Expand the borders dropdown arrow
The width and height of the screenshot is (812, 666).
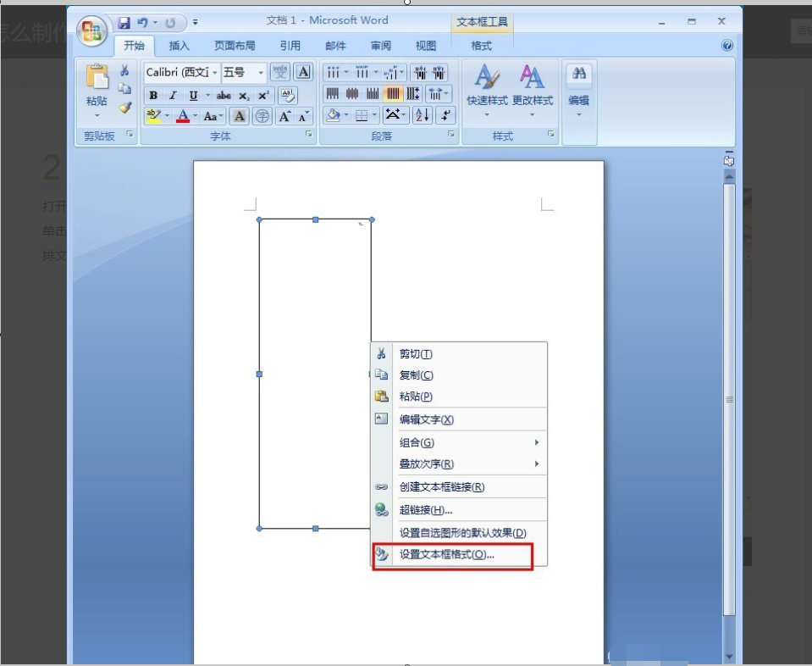tap(374, 115)
